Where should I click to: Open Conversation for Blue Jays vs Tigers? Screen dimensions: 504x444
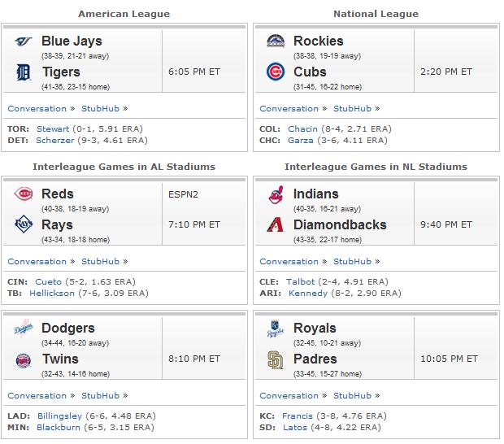click(x=37, y=109)
